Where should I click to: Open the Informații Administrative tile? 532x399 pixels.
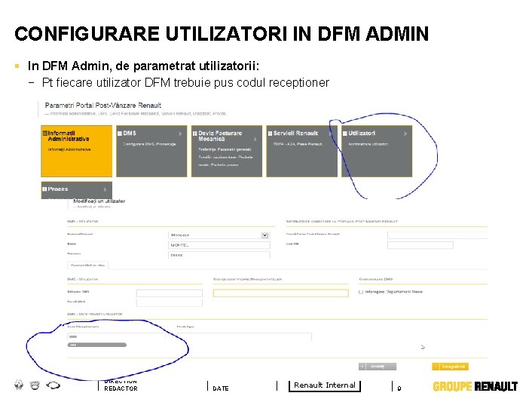click(x=76, y=151)
